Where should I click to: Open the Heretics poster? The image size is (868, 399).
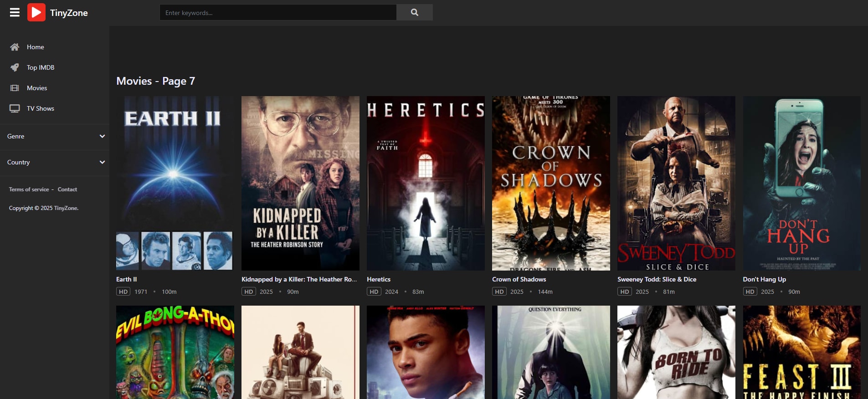pos(426,183)
